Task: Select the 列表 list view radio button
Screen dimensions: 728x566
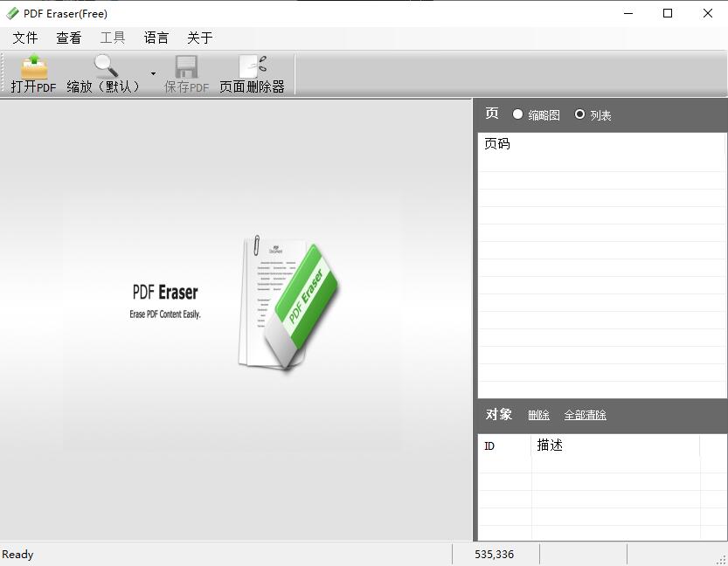Action: pos(579,114)
